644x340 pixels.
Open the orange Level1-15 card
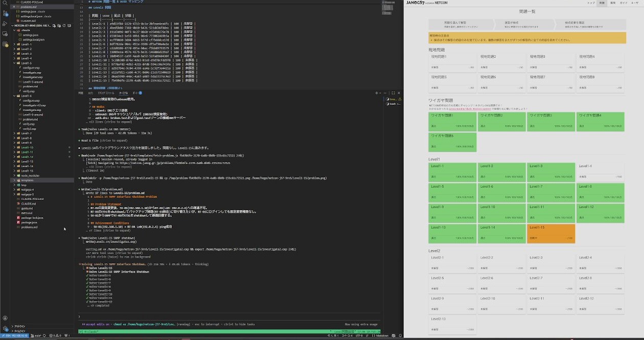point(551,234)
